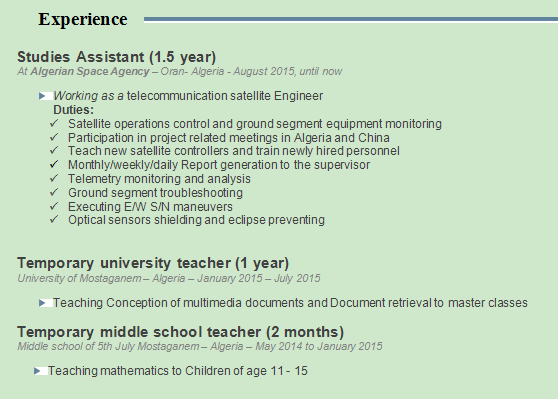This screenshot has height=399, width=558.
Task: Click checkmark beside Satellite operations control
Action: point(54,123)
